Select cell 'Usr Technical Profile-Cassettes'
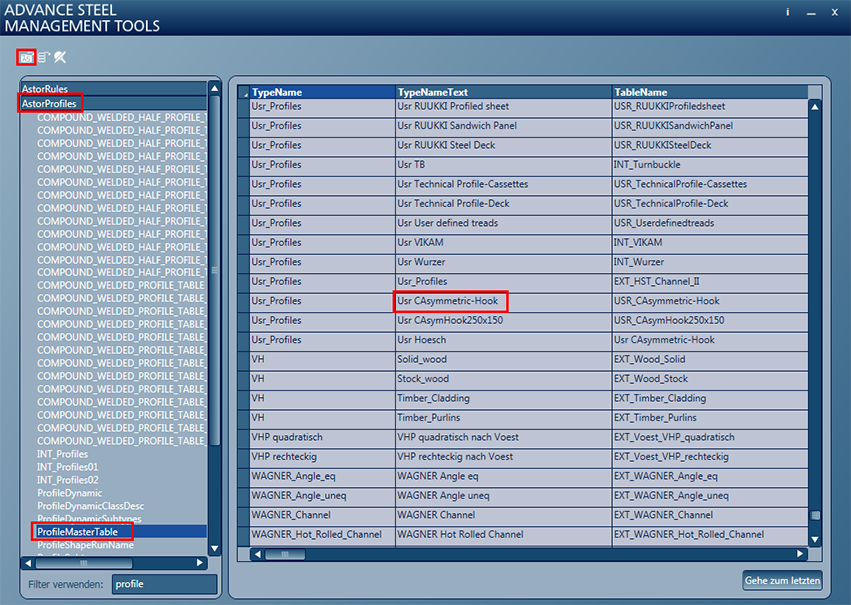851x605 pixels. click(504, 184)
